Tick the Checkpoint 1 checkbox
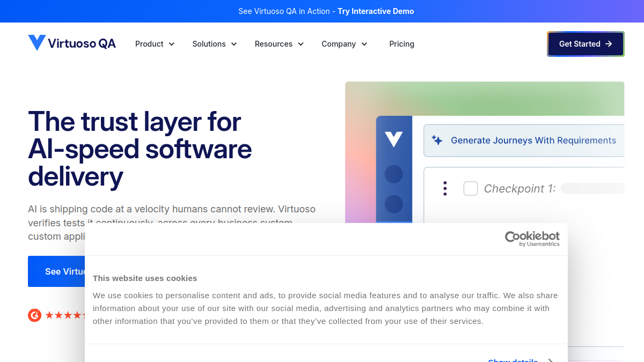Screen dimensions: 644x362 click(471, 188)
